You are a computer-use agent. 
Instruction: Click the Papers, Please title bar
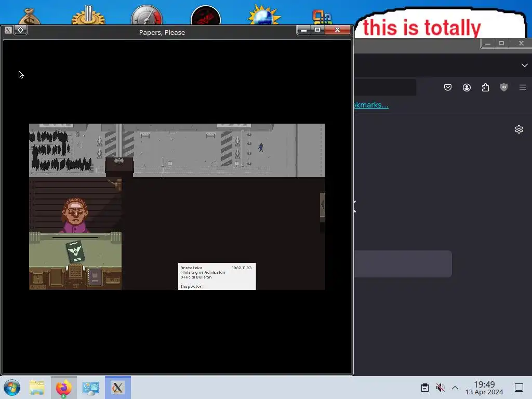click(162, 32)
